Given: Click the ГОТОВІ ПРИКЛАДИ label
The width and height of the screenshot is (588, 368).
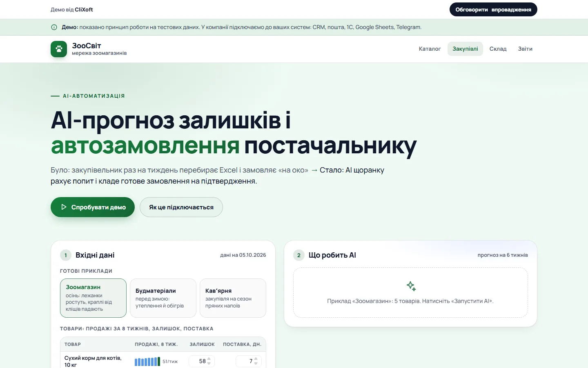Looking at the screenshot, I should coord(86,271).
